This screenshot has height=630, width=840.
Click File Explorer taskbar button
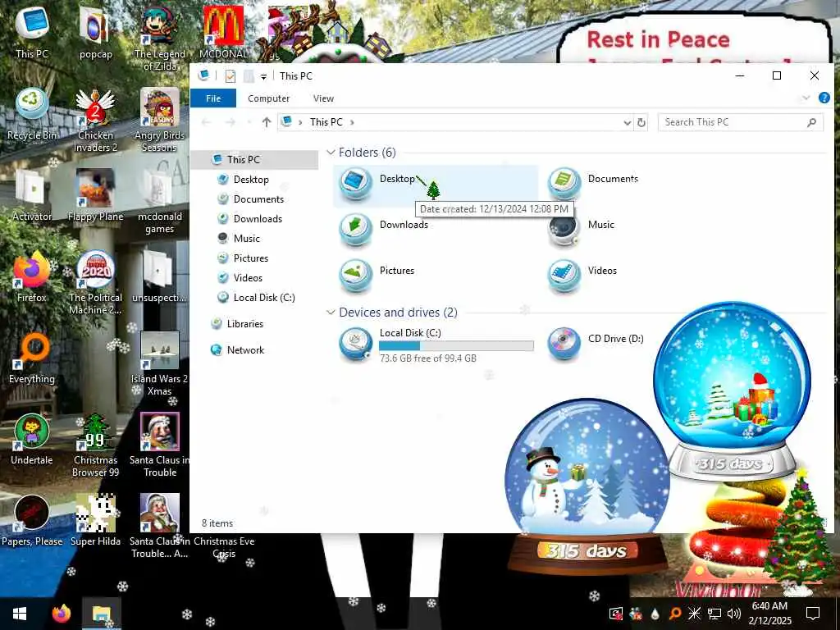(x=102, y=614)
